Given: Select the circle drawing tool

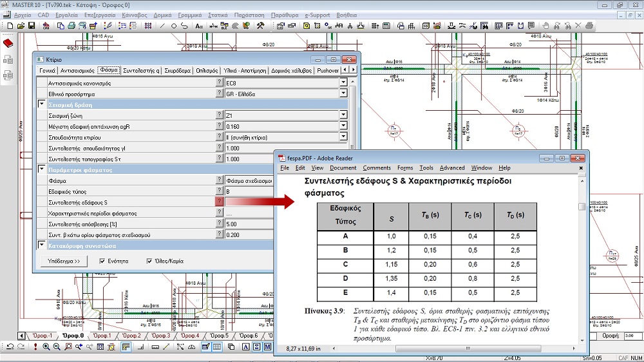Looking at the screenshot, I should pyautogui.click(x=173, y=26).
